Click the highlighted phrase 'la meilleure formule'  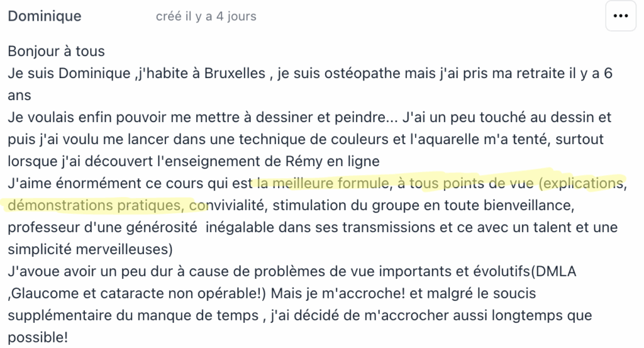[323, 183]
